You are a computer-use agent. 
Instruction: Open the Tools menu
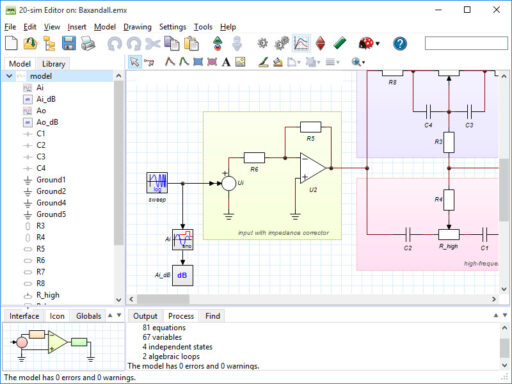point(203,27)
